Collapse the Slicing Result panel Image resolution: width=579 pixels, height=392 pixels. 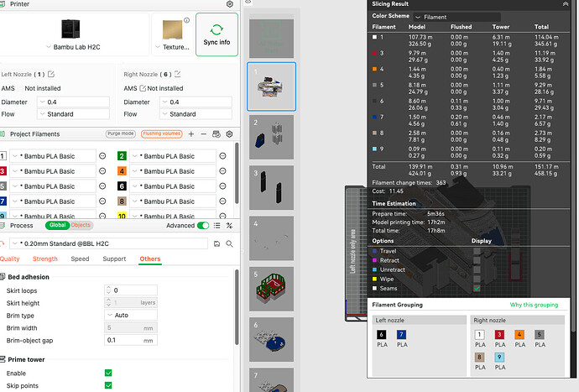coord(566,4)
